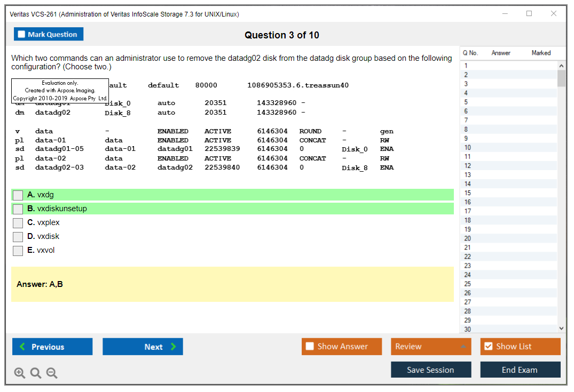Uncheck the Show List checkbox

(488, 347)
